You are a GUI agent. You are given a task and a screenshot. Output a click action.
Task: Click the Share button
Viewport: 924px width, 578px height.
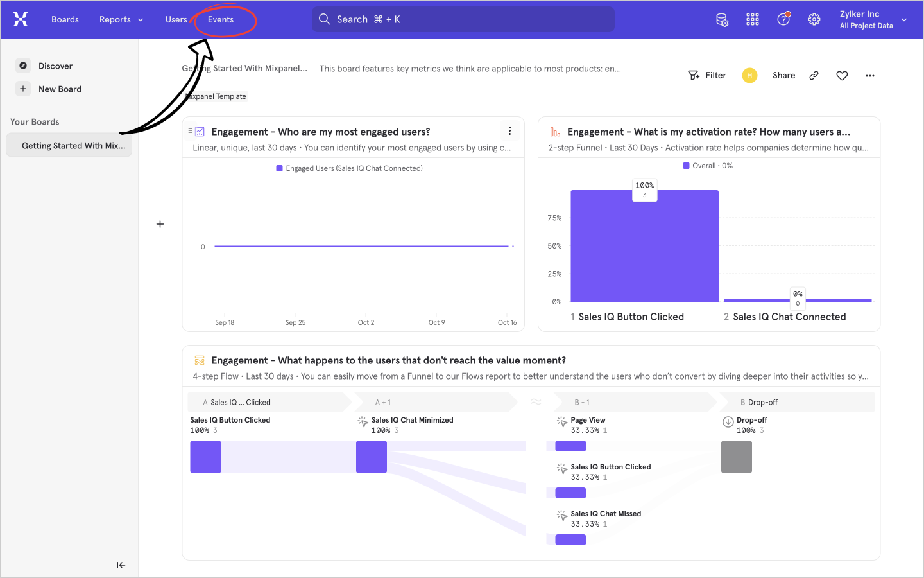tap(783, 75)
